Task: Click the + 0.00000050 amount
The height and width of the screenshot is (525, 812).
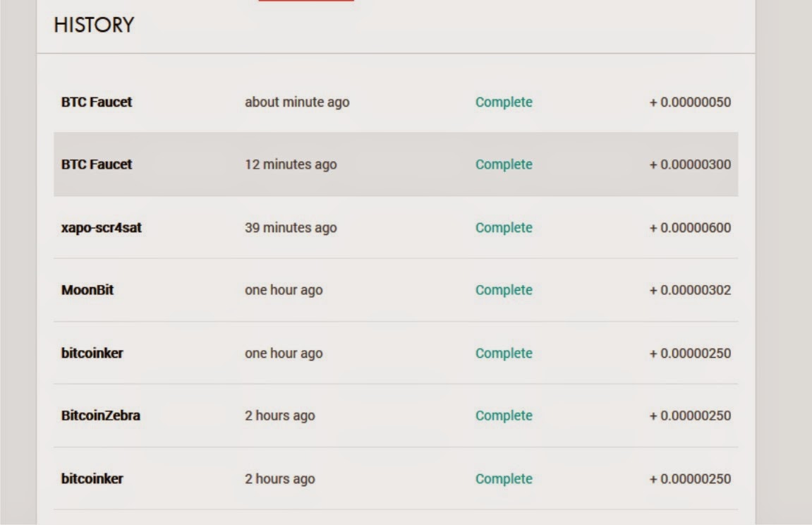Action: click(x=690, y=102)
